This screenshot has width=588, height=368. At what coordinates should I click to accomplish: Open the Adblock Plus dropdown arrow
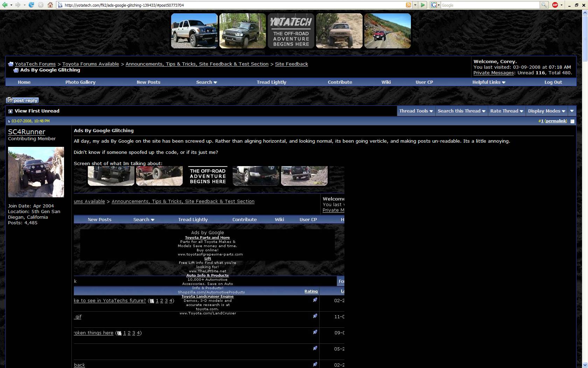point(561,5)
